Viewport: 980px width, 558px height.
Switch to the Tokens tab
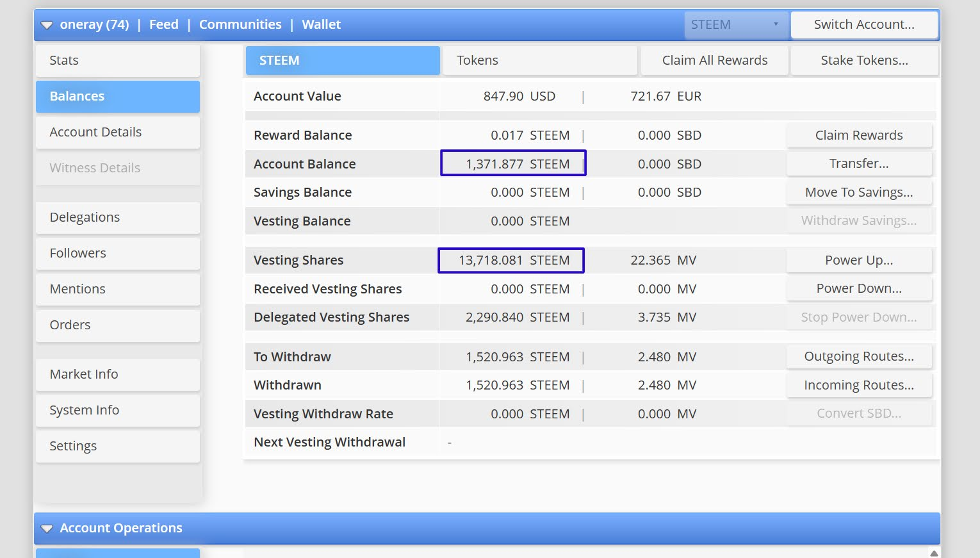(x=540, y=61)
